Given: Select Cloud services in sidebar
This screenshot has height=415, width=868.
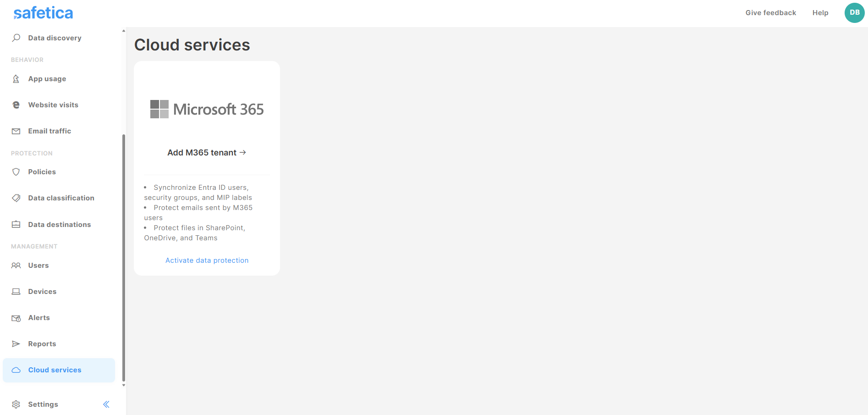Looking at the screenshot, I should pos(55,370).
